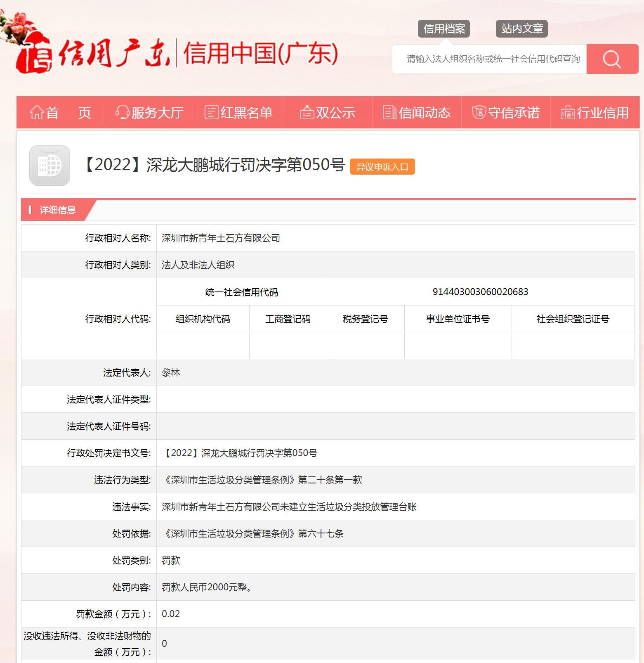Click the icon beside 双公示

click(x=307, y=112)
